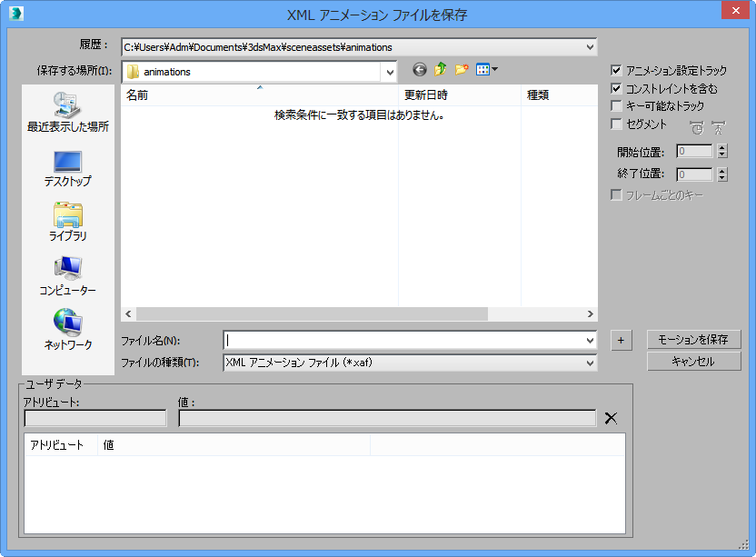Viewport: 756px width, 557px height.
Task: Click the 終了位置 value field
Action: 694,174
